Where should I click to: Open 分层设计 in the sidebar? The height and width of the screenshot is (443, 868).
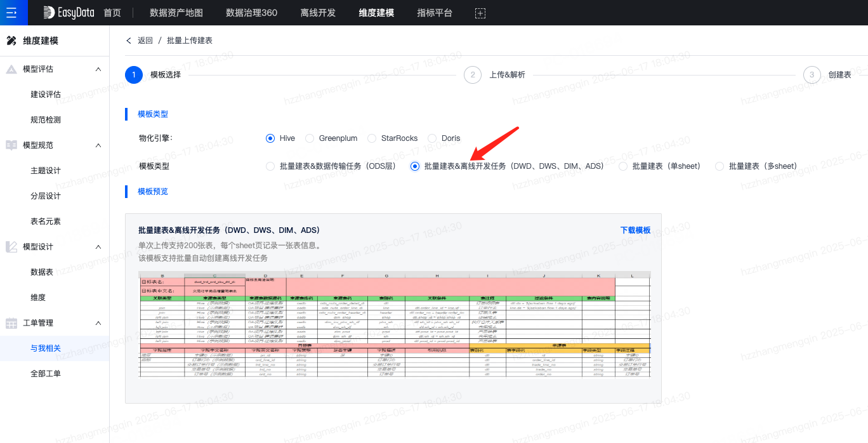46,196
